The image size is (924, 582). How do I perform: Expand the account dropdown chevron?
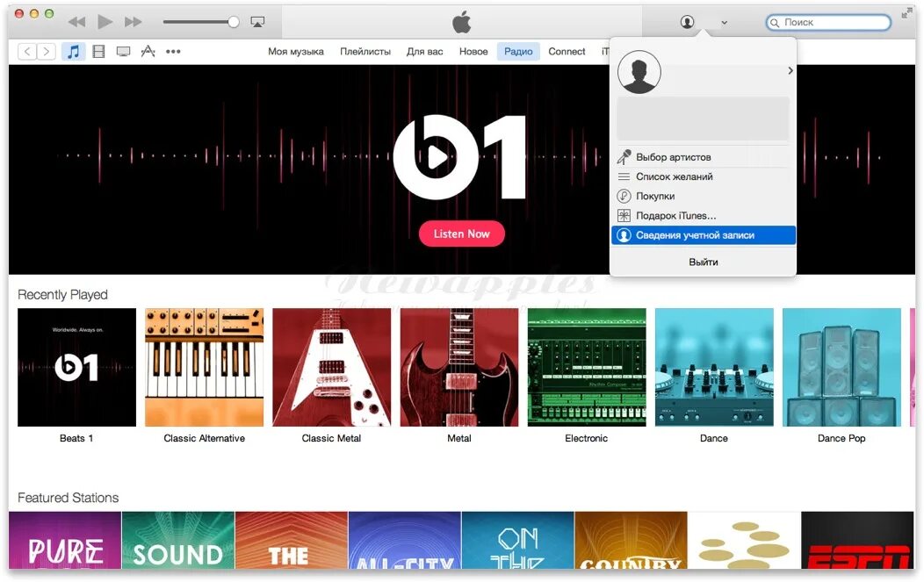coord(725,23)
